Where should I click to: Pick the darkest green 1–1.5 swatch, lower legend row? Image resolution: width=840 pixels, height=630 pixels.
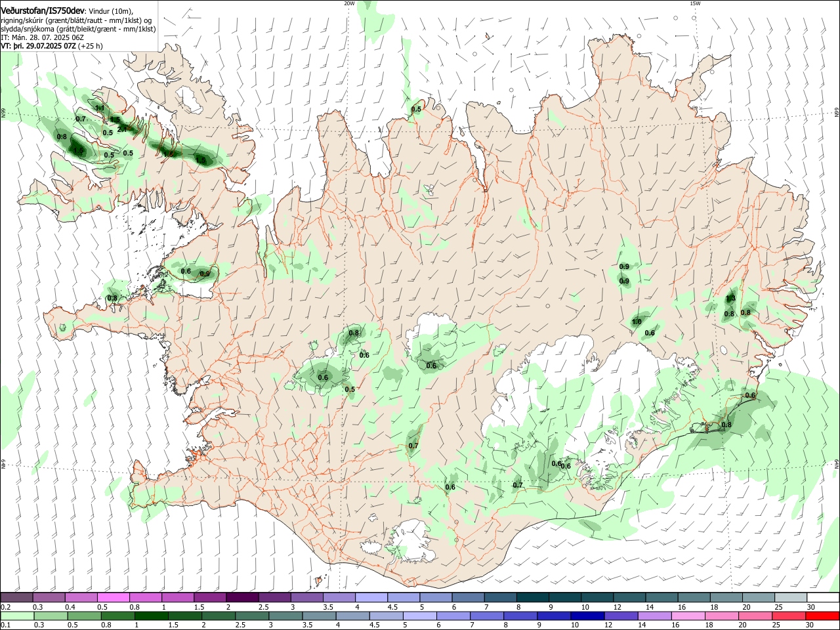[151, 616]
